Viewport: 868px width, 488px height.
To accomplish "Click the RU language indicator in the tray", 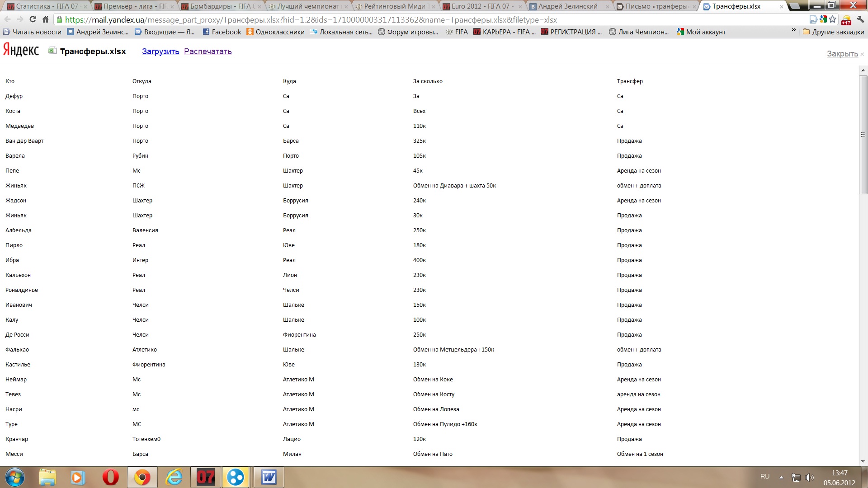I will pyautogui.click(x=764, y=476).
